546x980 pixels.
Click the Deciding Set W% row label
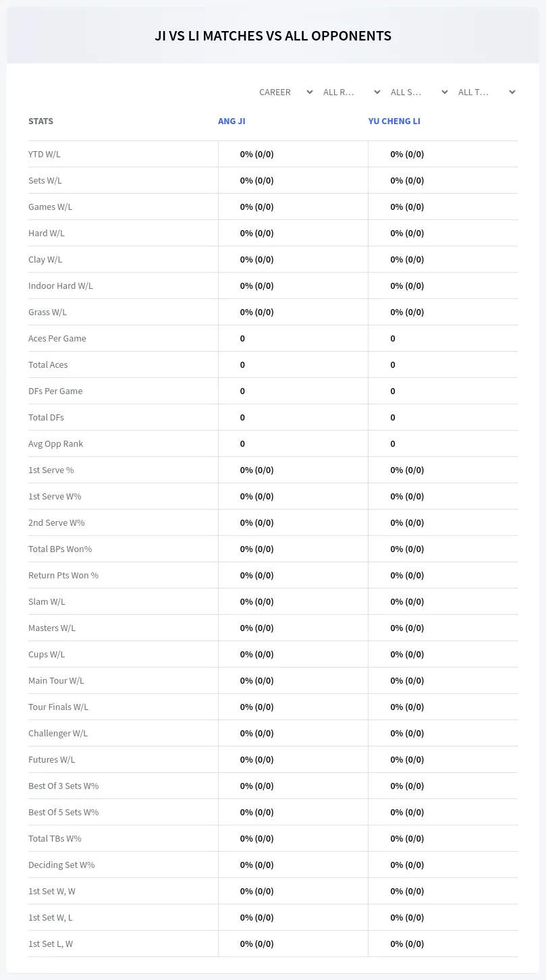pos(61,865)
